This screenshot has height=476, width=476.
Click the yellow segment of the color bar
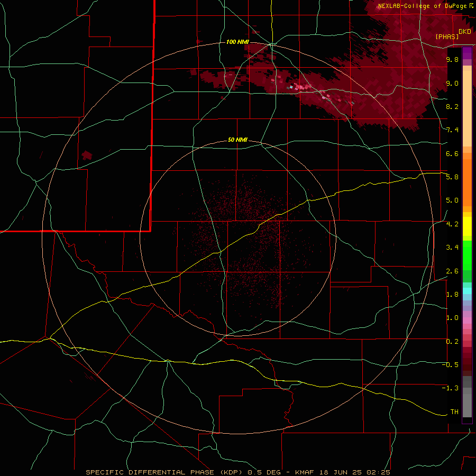tap(467, 226)
